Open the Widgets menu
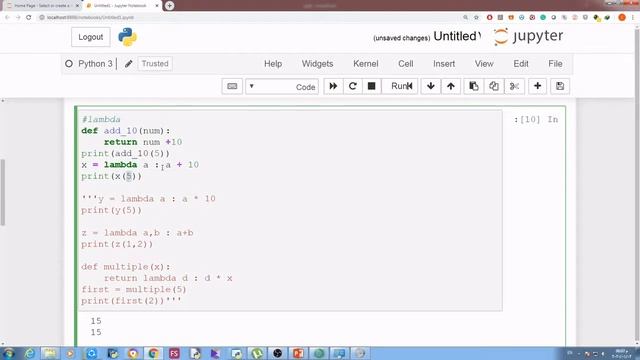Image resolution: width=640 pixels, height=360 pixels. [x=317, y=64]
